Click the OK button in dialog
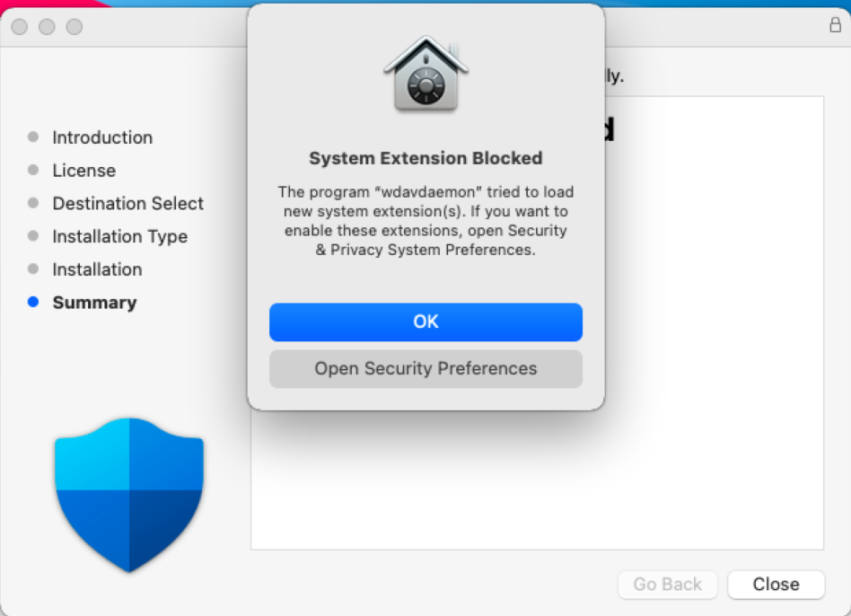The image size is (851, 616). click(x=425, y=321)
